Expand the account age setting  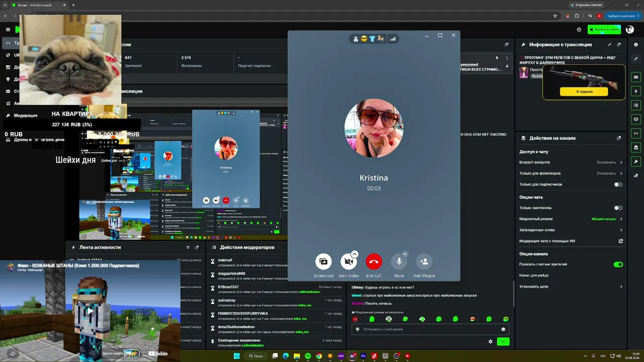571,162
